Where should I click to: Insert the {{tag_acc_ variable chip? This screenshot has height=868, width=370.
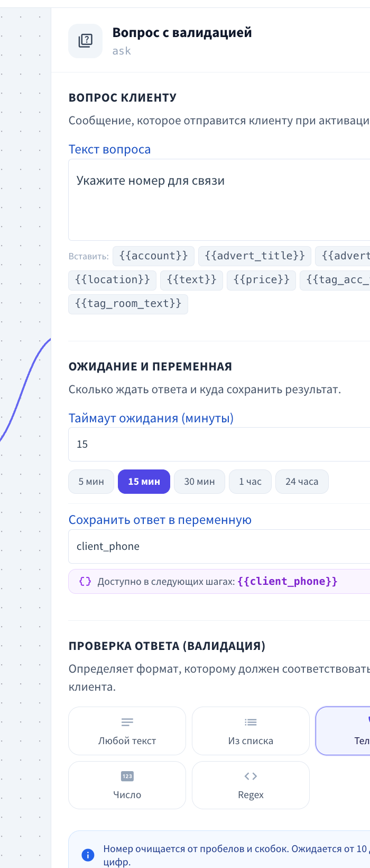tap(335, 280)
